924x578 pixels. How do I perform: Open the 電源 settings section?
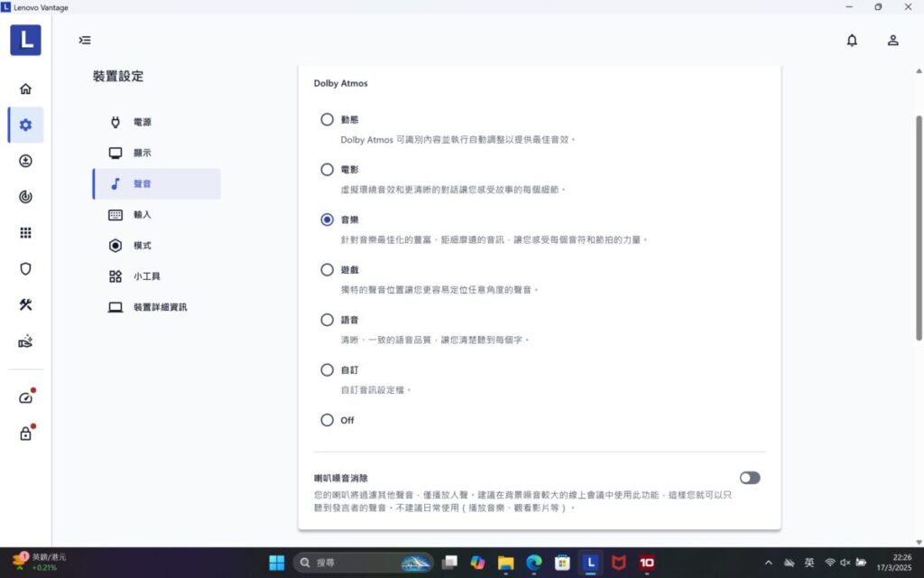click(156, 122)
